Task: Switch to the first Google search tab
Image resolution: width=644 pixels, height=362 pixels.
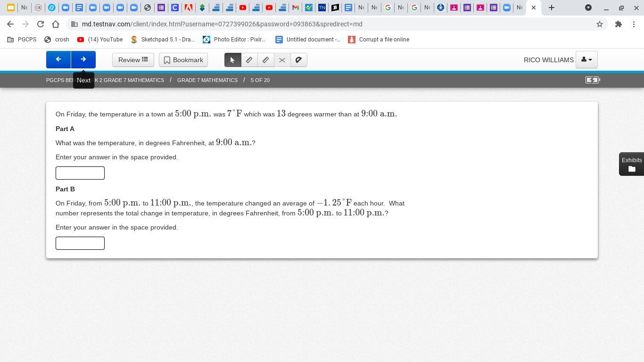Action: coord(388,8)
